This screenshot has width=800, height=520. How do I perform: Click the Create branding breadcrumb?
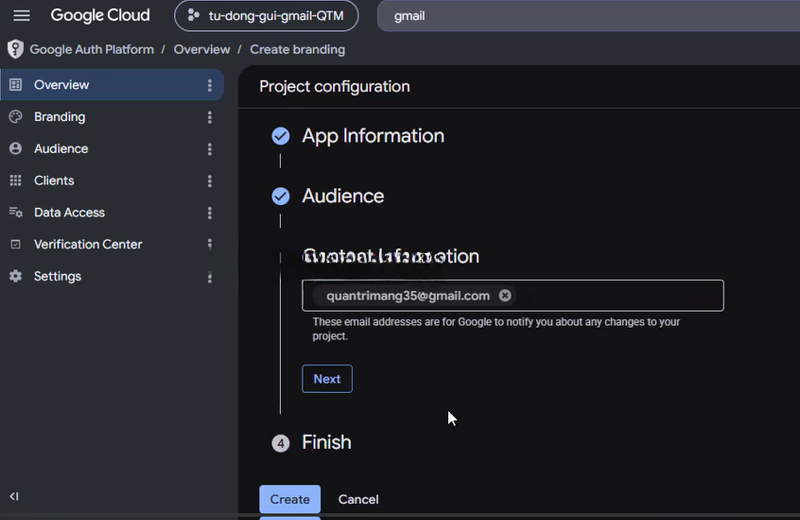297,49
